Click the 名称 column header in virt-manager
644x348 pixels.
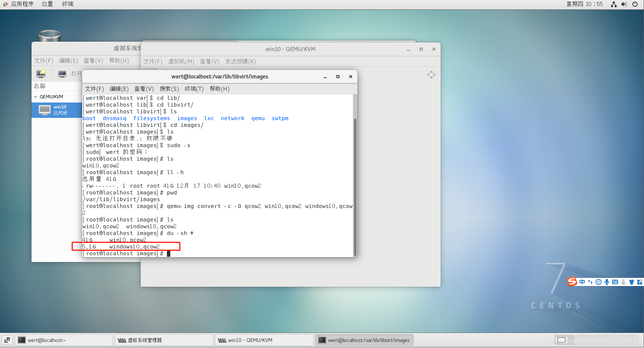40,86
